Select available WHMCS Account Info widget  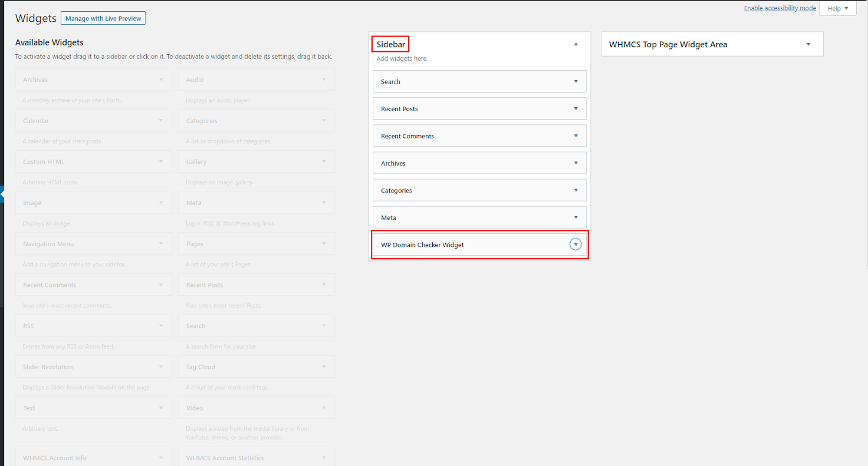[93, 457]
